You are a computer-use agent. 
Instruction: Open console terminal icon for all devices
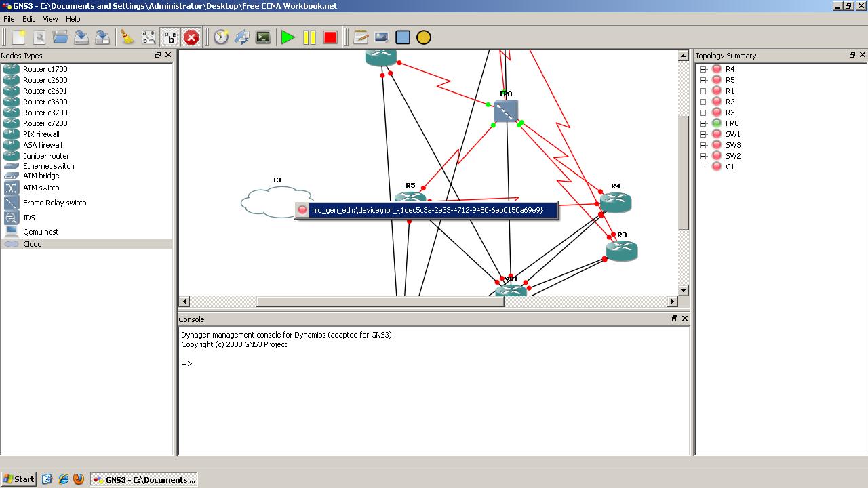263,37
